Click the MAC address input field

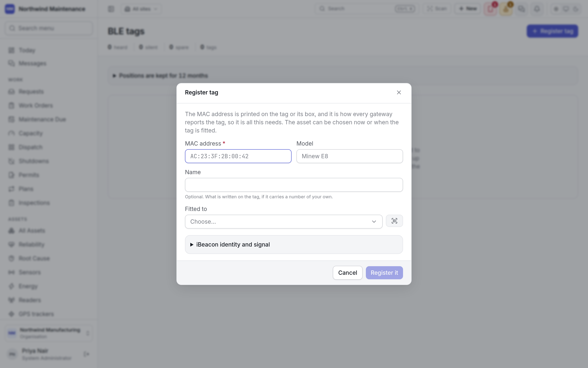(238, 156)
